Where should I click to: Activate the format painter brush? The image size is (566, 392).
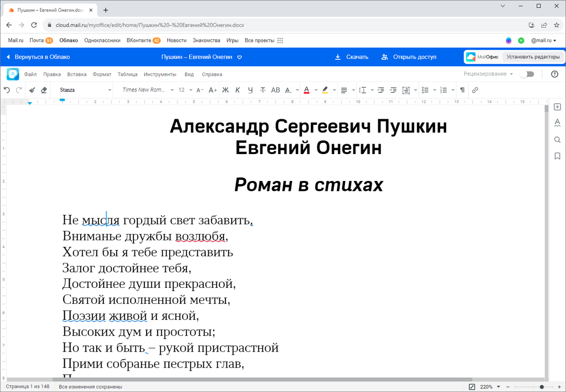point(32,90)
